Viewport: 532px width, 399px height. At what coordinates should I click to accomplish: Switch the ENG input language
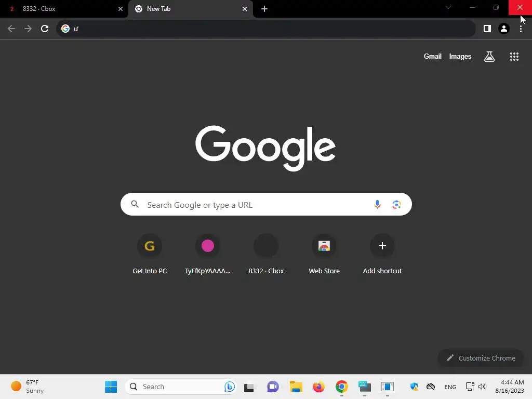click(x=450, y=387)
